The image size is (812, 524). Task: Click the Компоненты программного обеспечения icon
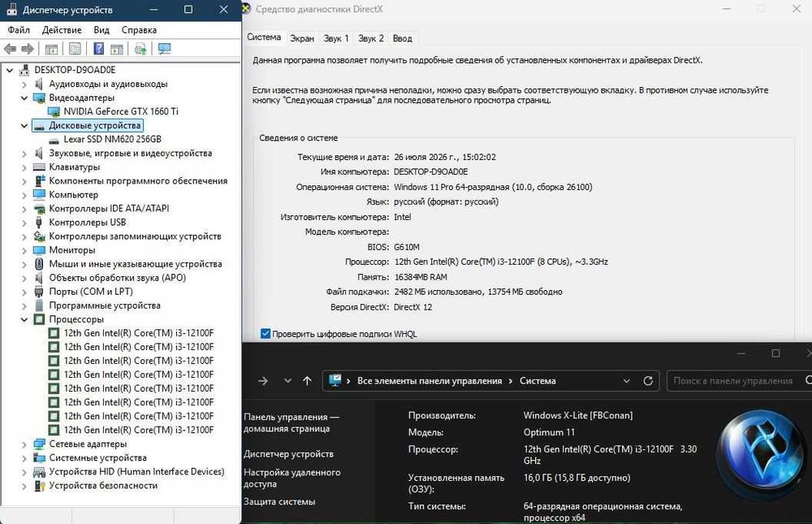[39, 180]
